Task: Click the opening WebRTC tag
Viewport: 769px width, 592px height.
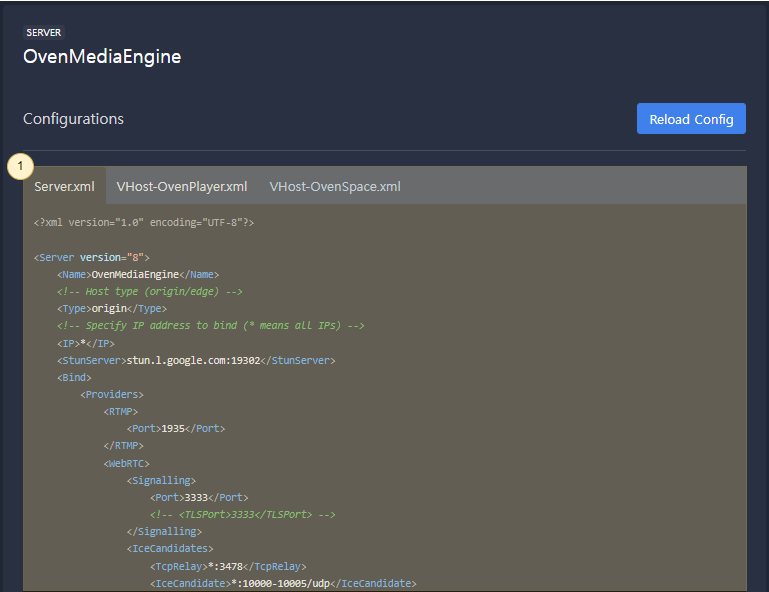Action: coord(127,463)
